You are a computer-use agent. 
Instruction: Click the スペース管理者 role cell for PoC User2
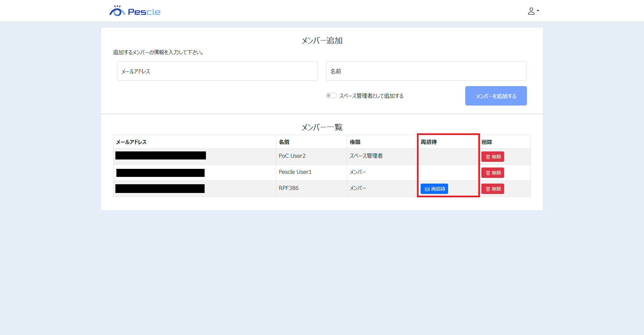366,156
